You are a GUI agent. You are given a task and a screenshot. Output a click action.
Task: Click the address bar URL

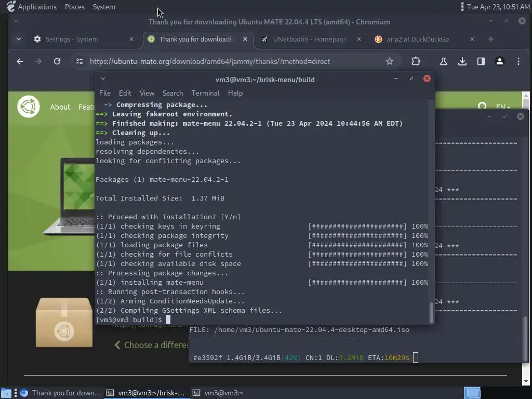(x=210, y=61)
